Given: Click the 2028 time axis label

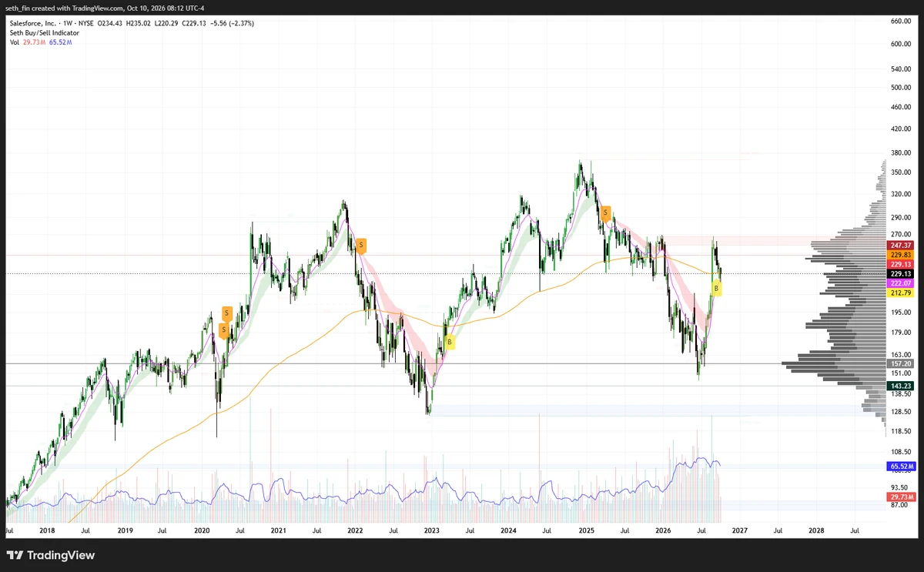Looking at the screenshot, I should (816, 530).
